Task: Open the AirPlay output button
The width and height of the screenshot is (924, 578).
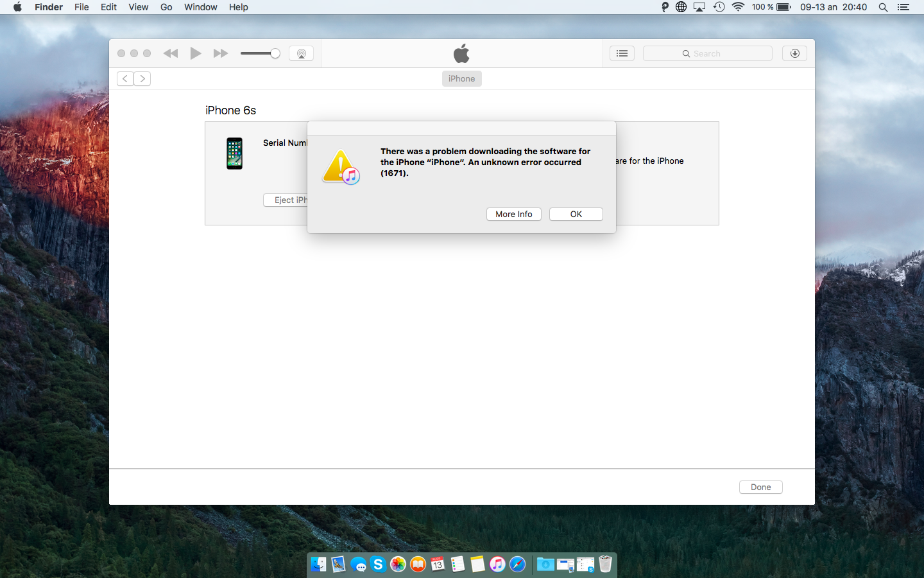Action: click(x=301, y=53)
